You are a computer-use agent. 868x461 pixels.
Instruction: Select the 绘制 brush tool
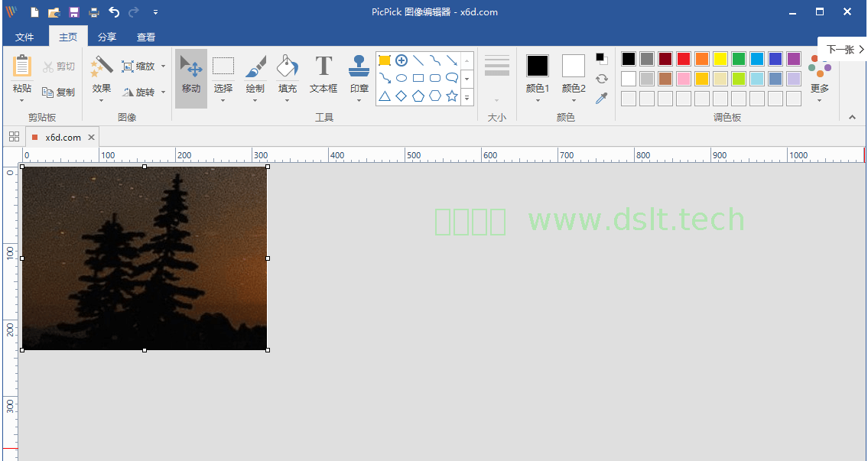(x=255, y=66)
